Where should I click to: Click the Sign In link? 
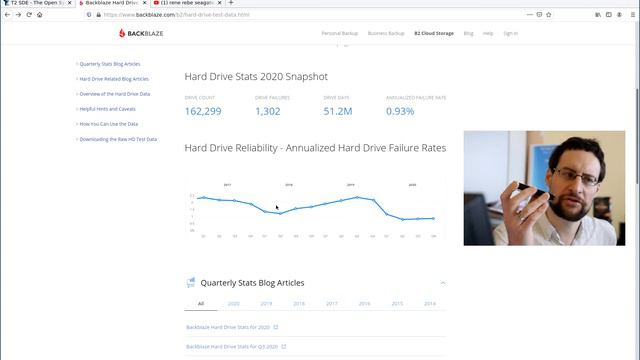tap(510, 33)
